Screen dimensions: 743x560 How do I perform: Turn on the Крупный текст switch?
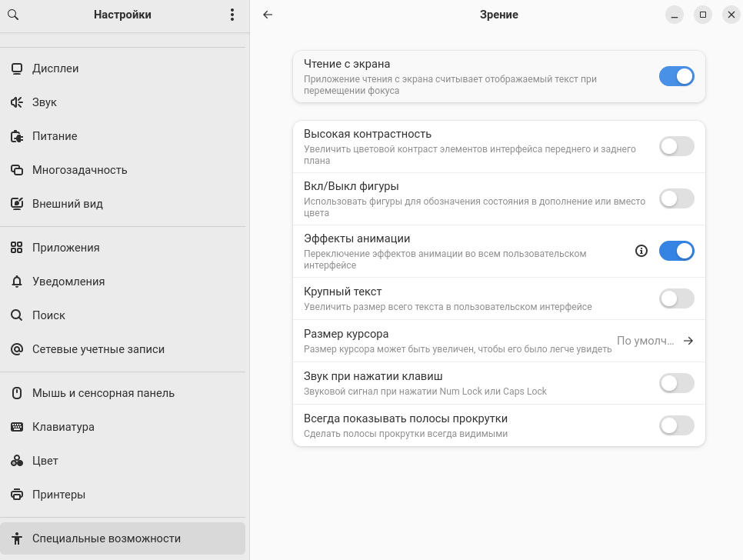point(676,298)
